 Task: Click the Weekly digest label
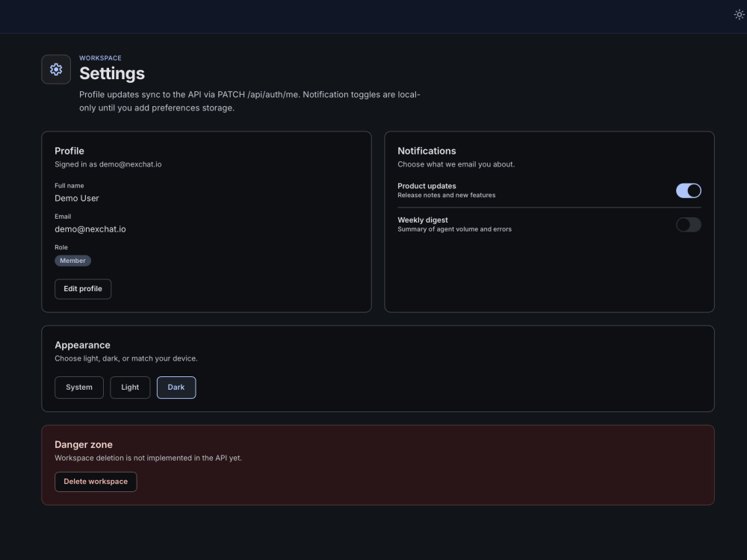click(x=423, y=220)
